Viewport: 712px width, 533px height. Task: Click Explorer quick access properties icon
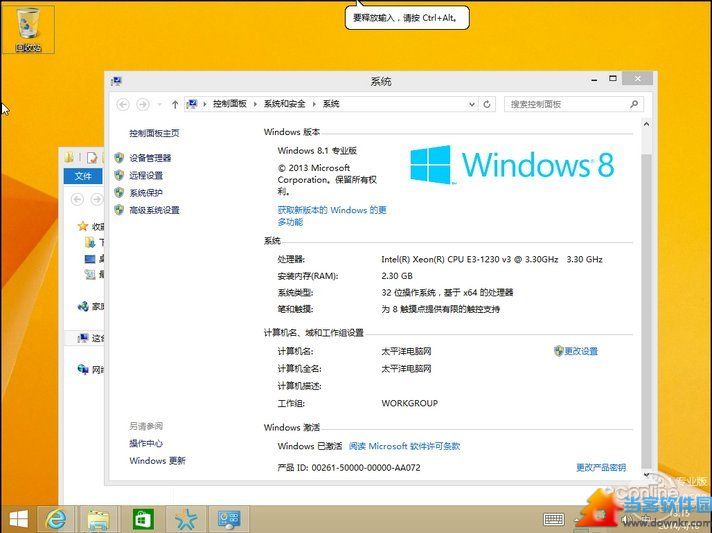92,157
